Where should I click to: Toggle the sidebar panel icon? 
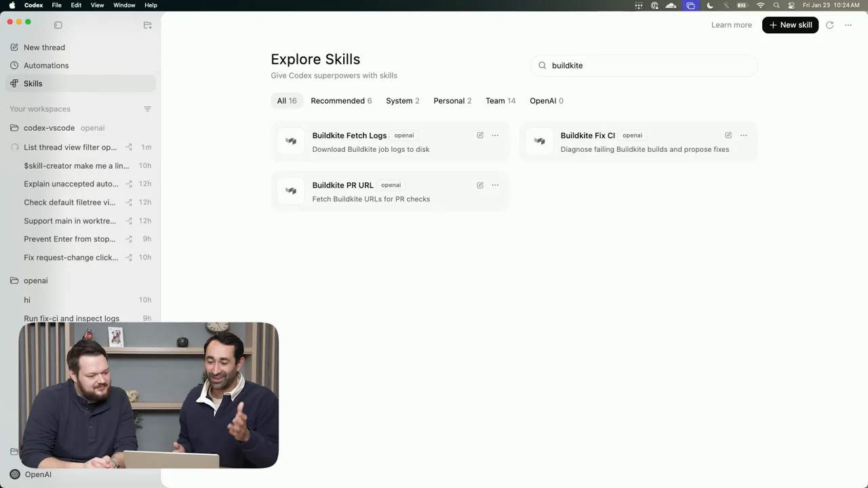[x=58, y=25]
